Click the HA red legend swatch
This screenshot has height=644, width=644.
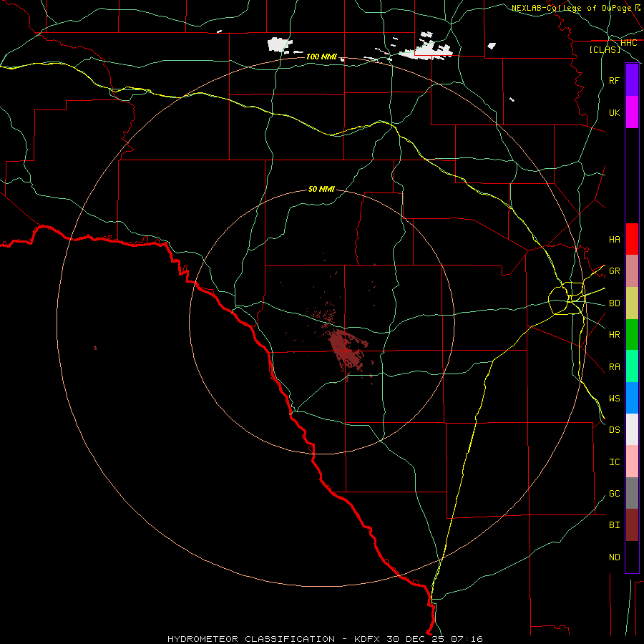click(x=632, y=239)
